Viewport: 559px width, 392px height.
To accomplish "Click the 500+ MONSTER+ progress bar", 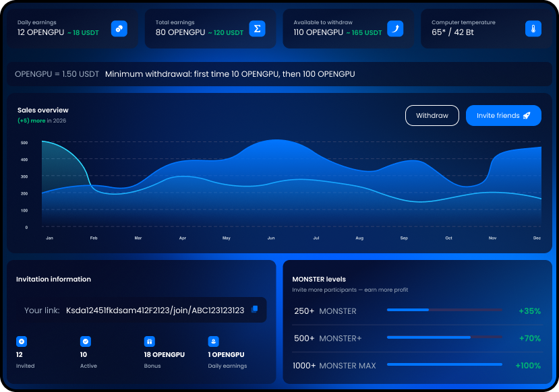I will coord(444,337).
